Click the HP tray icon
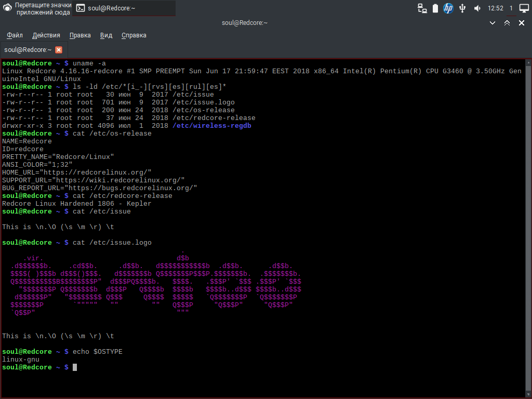Image resolution: width=532 pixels, height=399 pixels. [448, 8]
